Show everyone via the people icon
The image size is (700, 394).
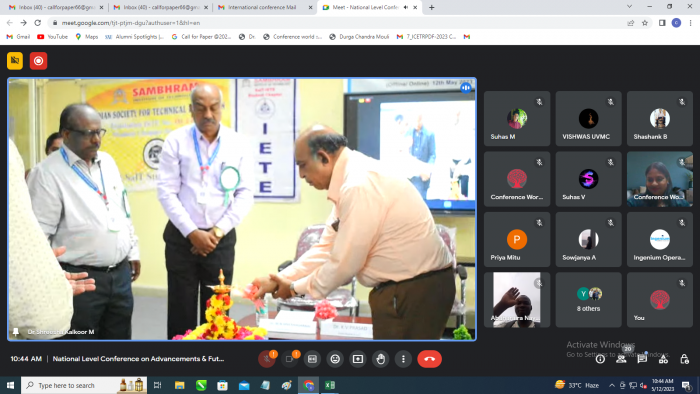[621, 359]
